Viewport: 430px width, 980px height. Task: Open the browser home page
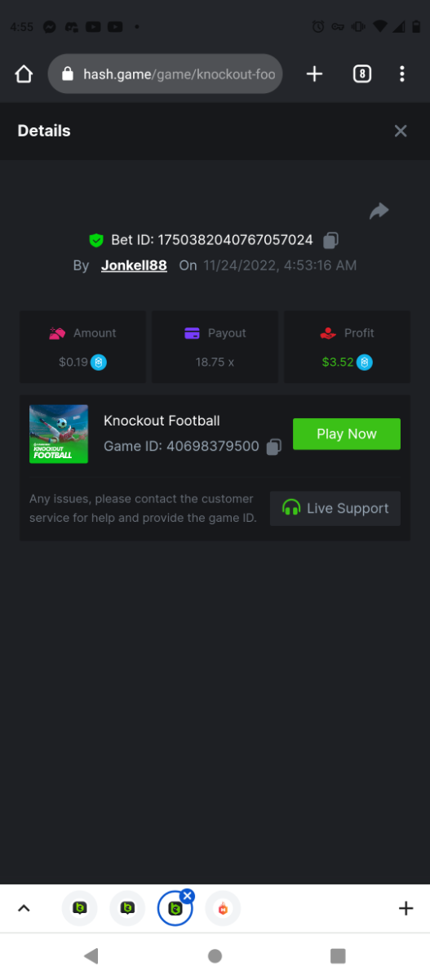(x=24, y=74)
